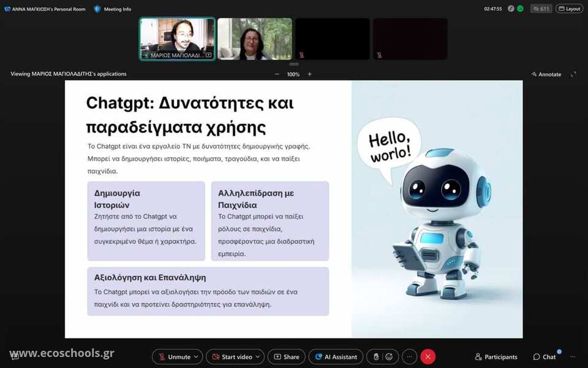Zoom out the shared content with minus
588x368 pixels.
pyautogui.click(x=277, y=74)
